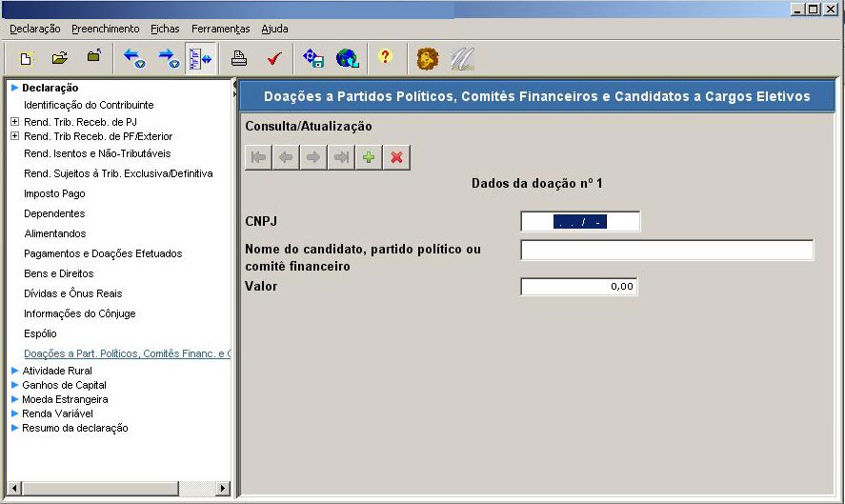Add a new donation with green plus

click(369, 157)
